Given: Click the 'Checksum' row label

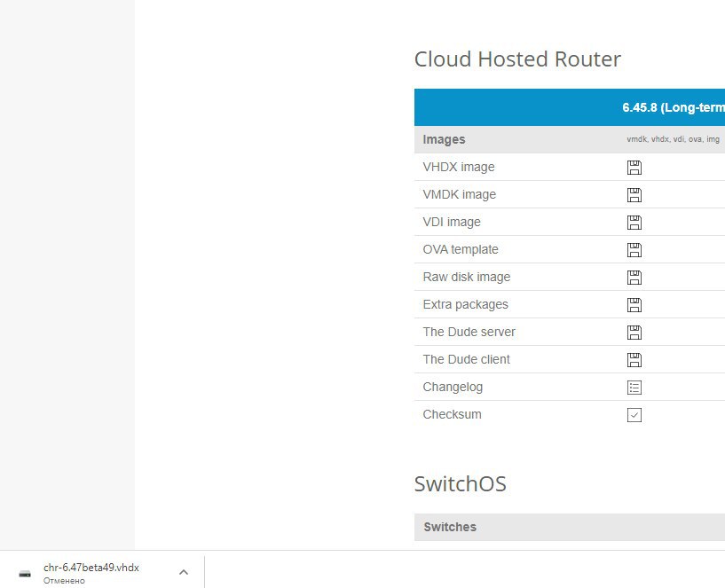Looking at the screenshot, I should point(452,415).
